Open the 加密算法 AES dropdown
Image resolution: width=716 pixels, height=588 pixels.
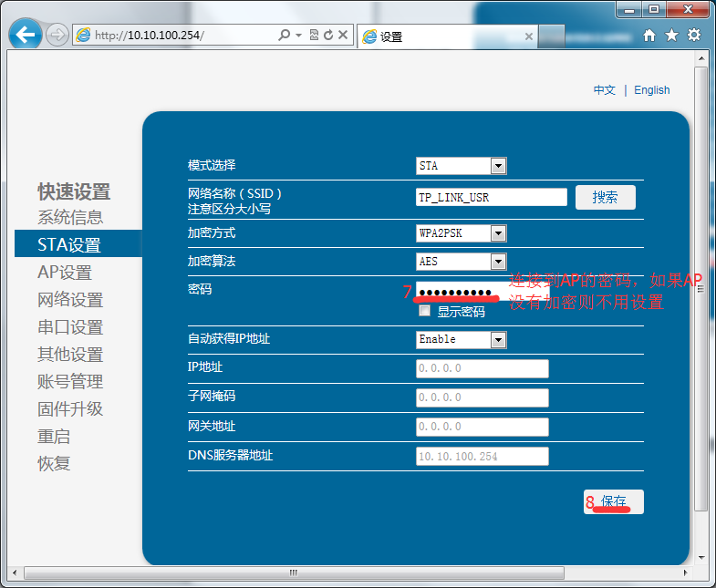pyautogui.click(x=498, y=262)
